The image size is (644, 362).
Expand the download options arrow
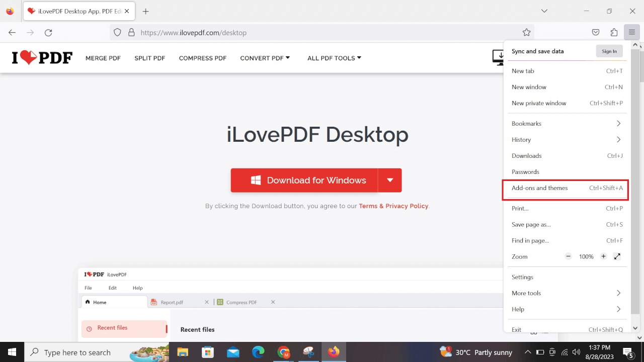(x=390, y=180)
